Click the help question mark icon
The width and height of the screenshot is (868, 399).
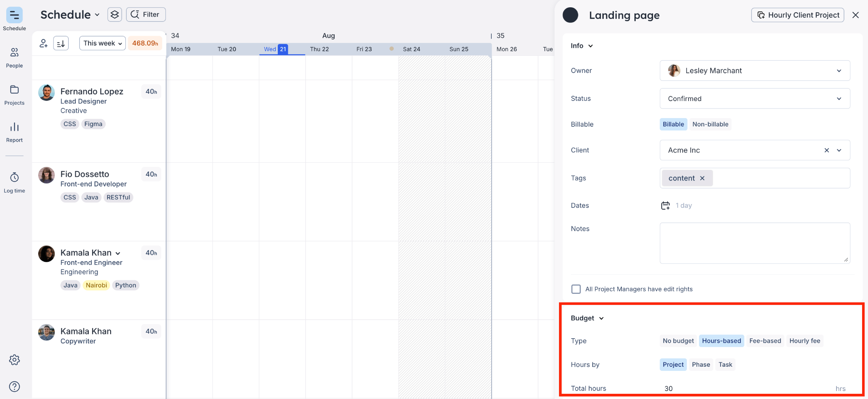point(14,386)
